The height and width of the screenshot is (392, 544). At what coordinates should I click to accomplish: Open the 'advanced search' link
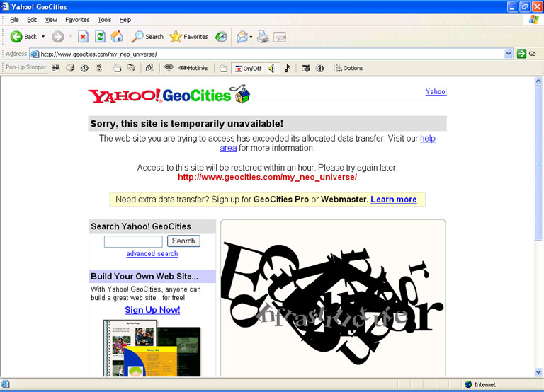[x=152, y=254]
